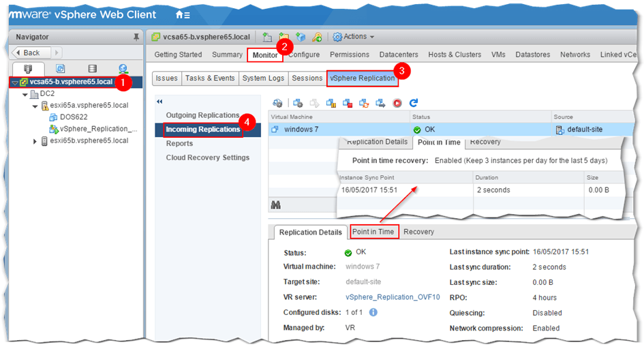Collapse the vcsa65-b.vsphere65.local tree node
Viewport: 644px width, 349px height.
pyautogui.click(x=15, y=82)
